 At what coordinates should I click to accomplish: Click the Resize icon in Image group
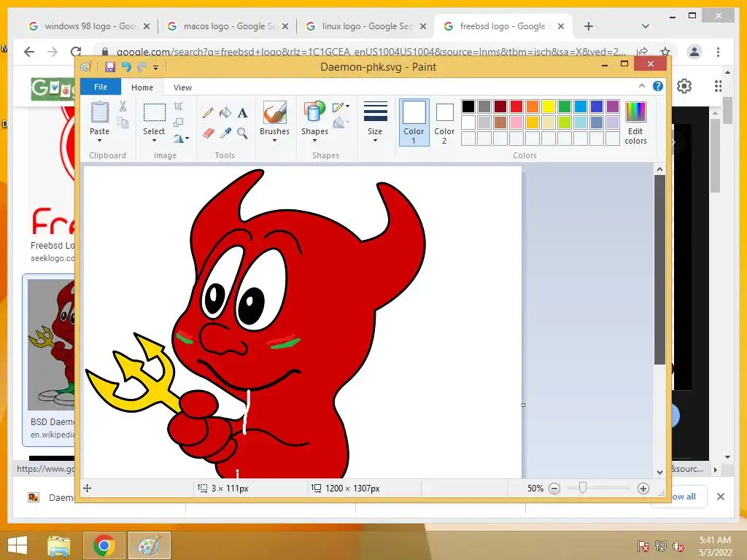179,122
